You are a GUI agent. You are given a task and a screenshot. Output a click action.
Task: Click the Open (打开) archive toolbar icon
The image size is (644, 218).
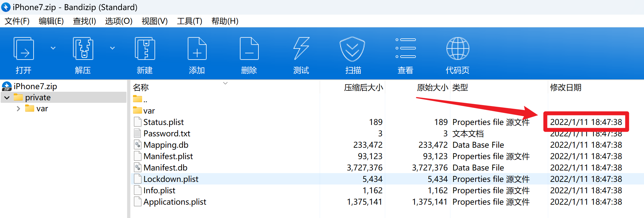[x=23, y=48]
